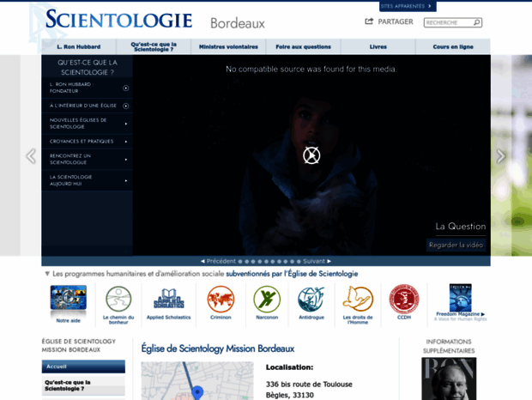This screenshot has height=400, width=532.
Task: Click La Question video title
Action: [461, 227]
